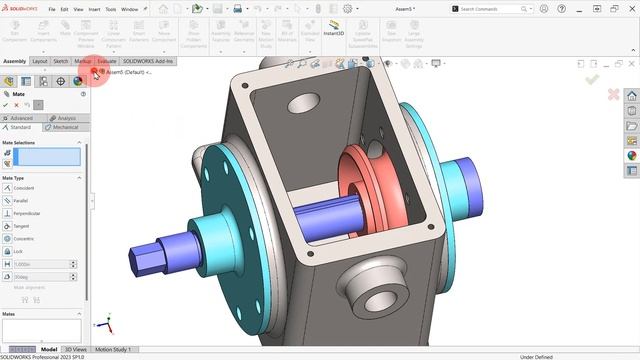Viewport: 640px width, 360px height.
Task: Open the ConfigurationManager tab
Action: pos(43,81)
